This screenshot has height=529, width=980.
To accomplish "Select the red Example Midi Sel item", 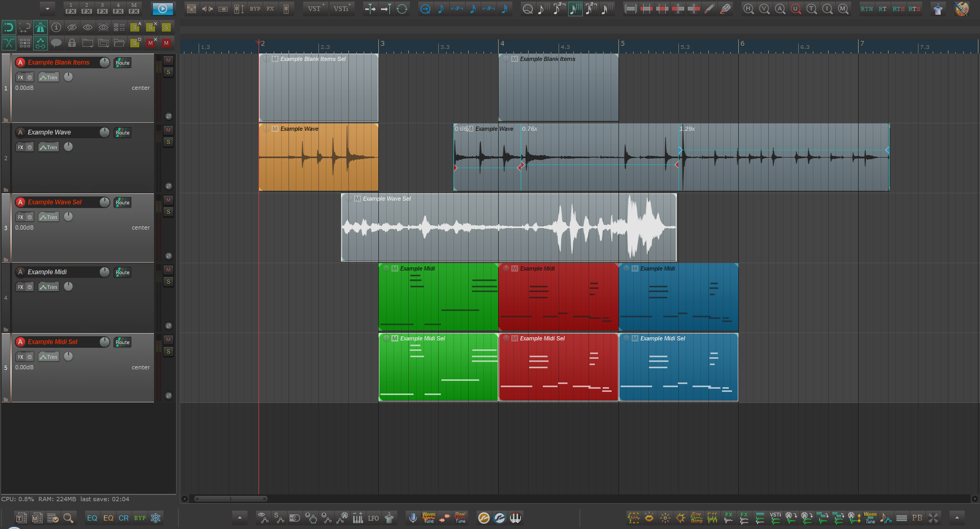I will click(x=558, y=368).
